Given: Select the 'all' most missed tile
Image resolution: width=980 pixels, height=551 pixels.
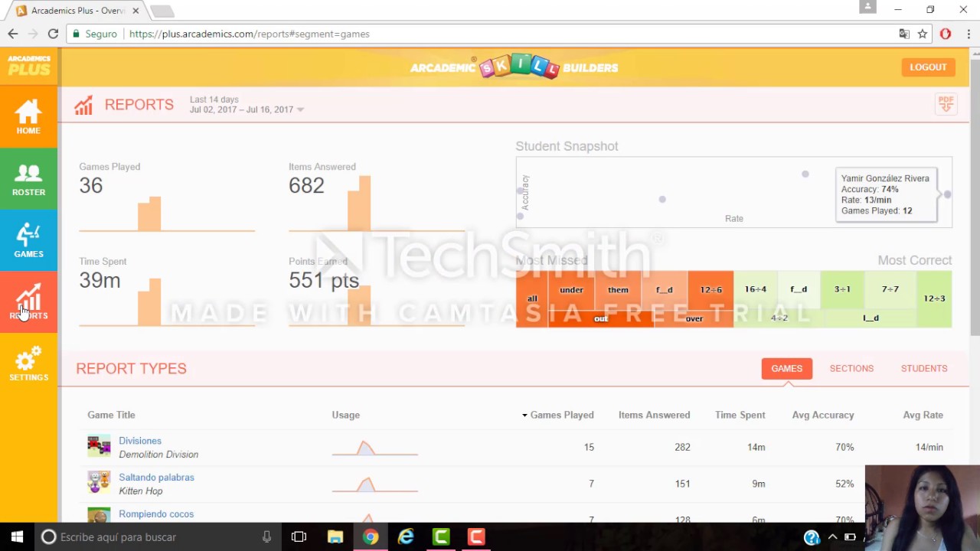Looking at the screenshot, I should tap(532, 299).
